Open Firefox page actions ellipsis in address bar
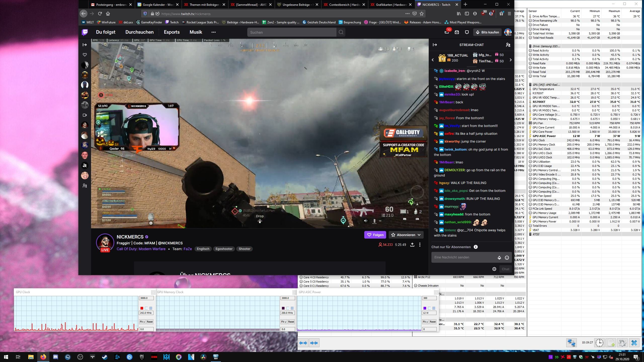The image size is (644, 362). (x=407, y=14)
